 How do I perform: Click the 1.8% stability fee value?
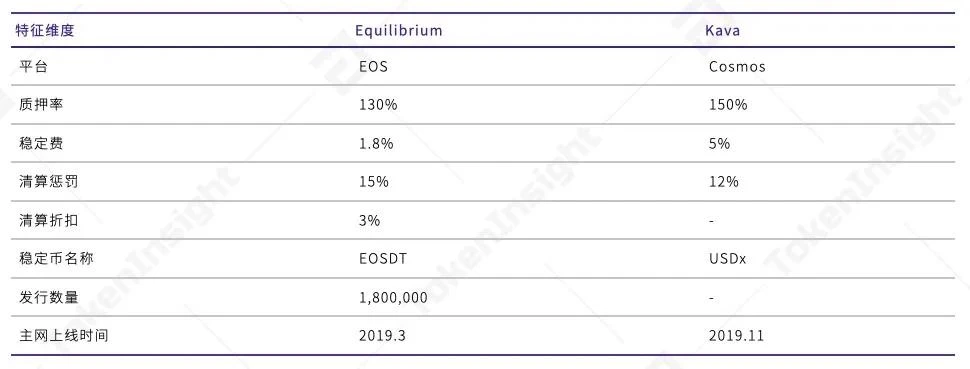[x=376, y=144]
